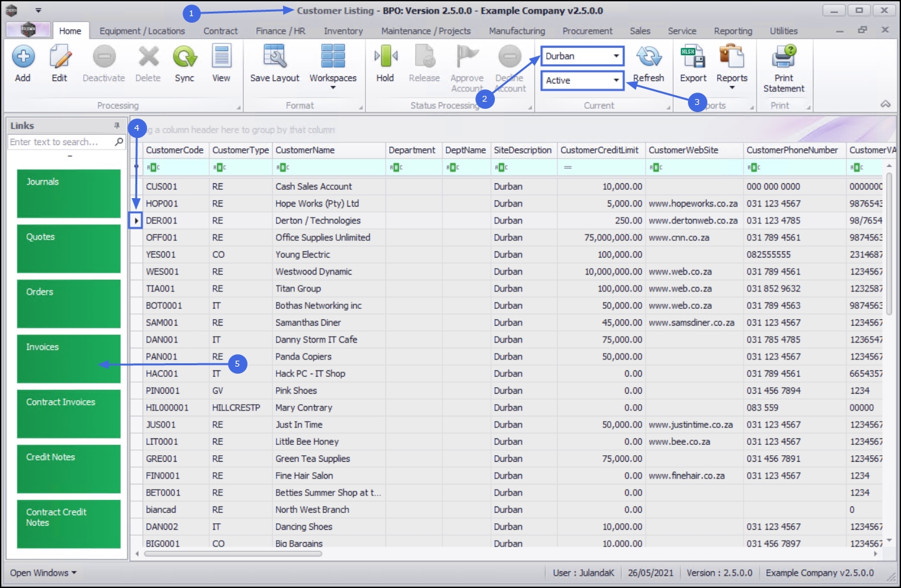
Task: Open the Contract Credit Notes link tile
Action: coord(69,524)
